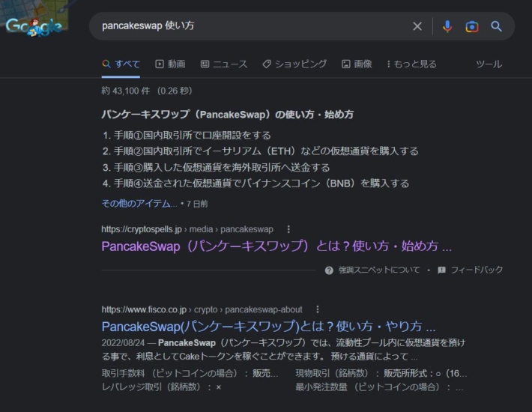Open image search with the camera icon
This screenshot has width=532, height=412.
[x=472, y=26]
